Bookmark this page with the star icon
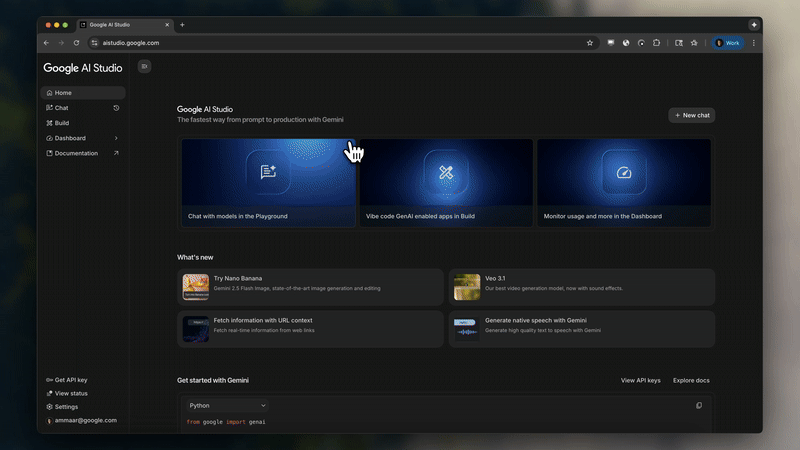 (590, 43)
